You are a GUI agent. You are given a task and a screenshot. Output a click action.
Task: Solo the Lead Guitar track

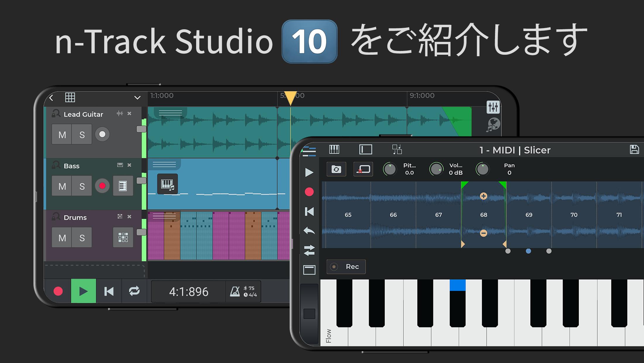pyautogui.click(x=82, y=134)
